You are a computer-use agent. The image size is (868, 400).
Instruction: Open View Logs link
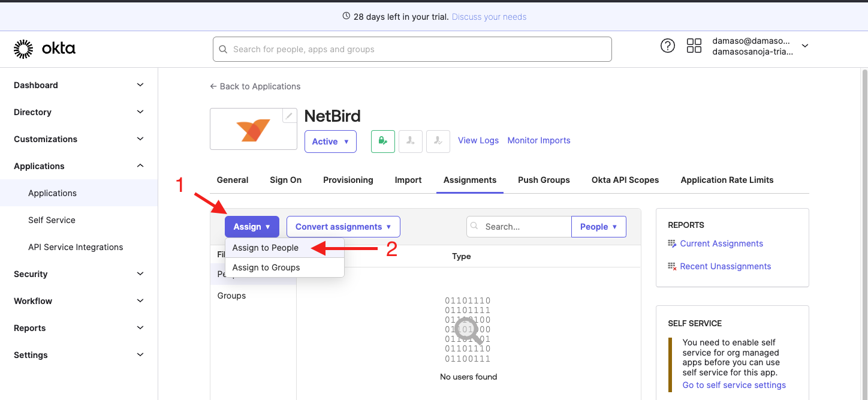478,140
